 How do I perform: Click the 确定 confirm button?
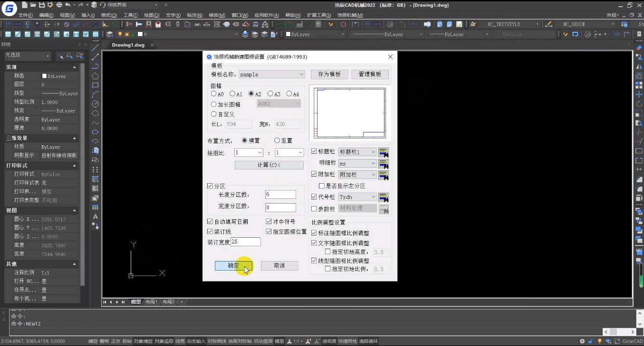coord(233,266)
